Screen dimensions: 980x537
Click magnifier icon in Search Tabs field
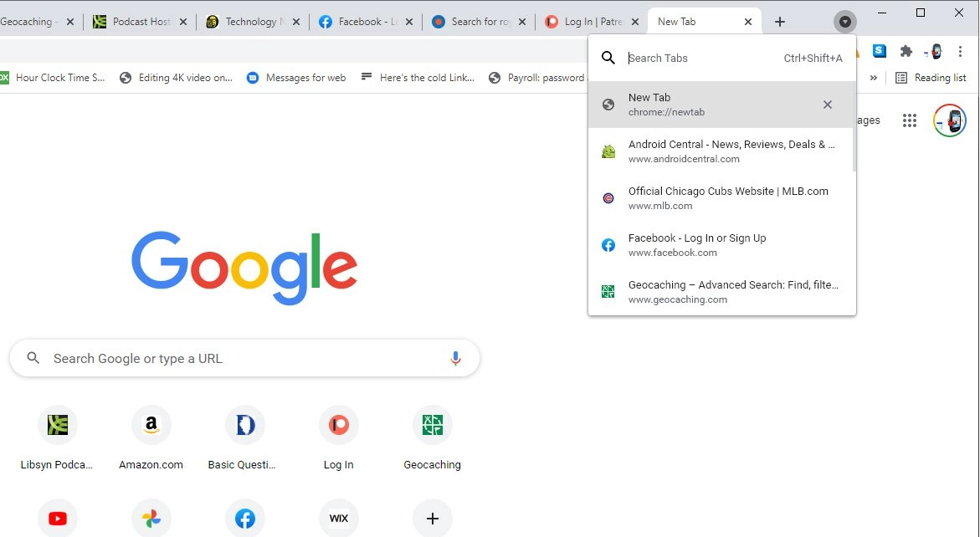[608, 58]
